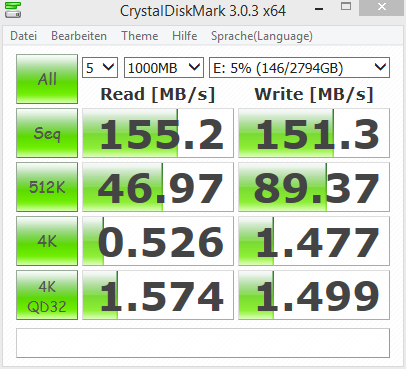Viewport: 406px width, 369px height.
Task: Start the 4K benchmark test
Action: [x=47, y=241]
